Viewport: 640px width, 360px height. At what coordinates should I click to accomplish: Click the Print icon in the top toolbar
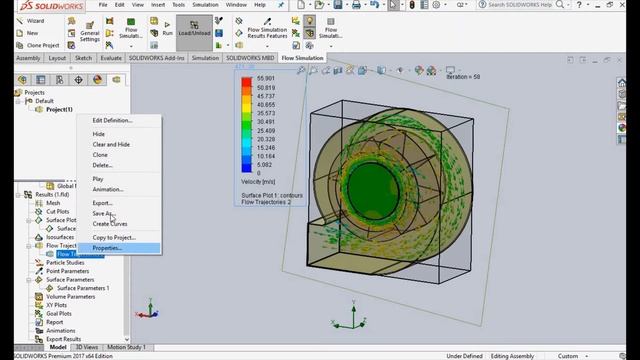(356, 5)
